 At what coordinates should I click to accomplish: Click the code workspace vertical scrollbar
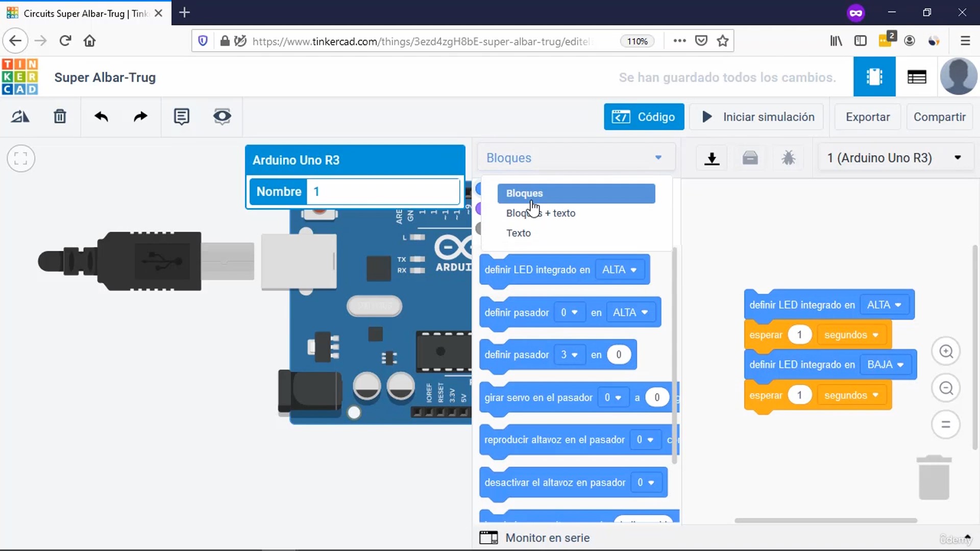pos(975,347)
